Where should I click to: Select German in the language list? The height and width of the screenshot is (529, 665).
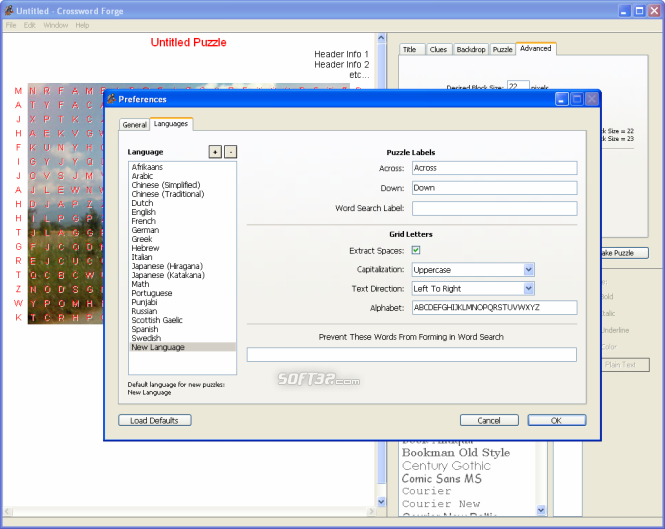click(182, 230)
